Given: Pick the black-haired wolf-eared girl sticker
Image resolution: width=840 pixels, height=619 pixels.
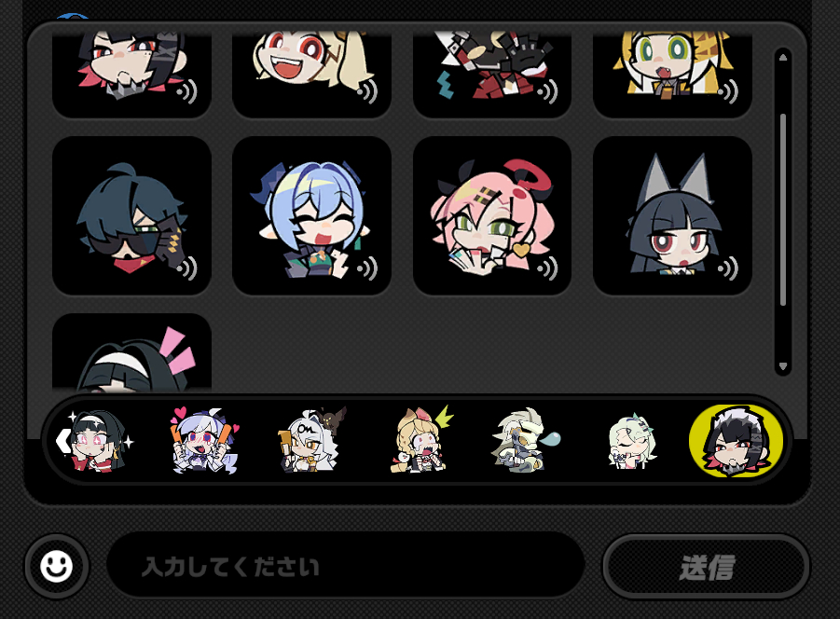Looking at the screenshot, I should pyautogui.click(x=672, y=215).
